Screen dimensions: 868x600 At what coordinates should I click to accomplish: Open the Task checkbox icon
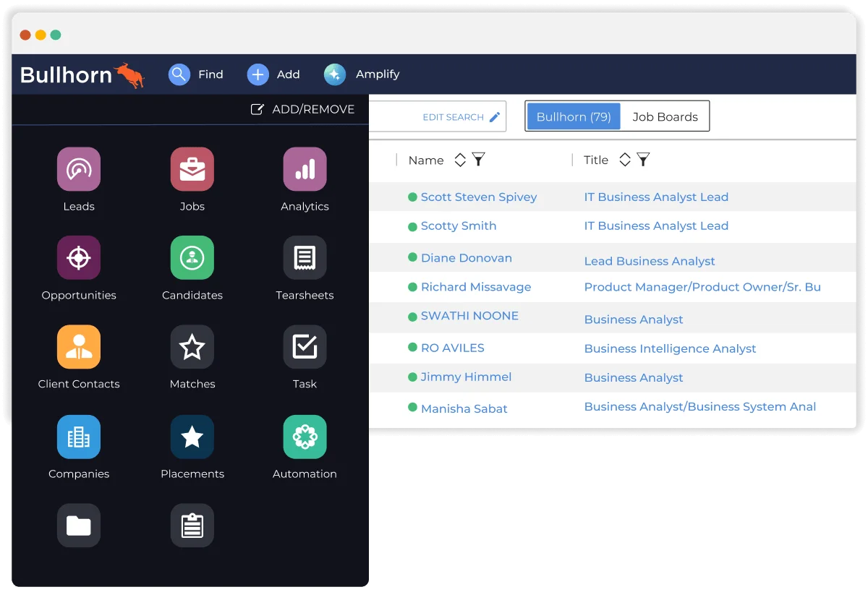pos(305,347)
